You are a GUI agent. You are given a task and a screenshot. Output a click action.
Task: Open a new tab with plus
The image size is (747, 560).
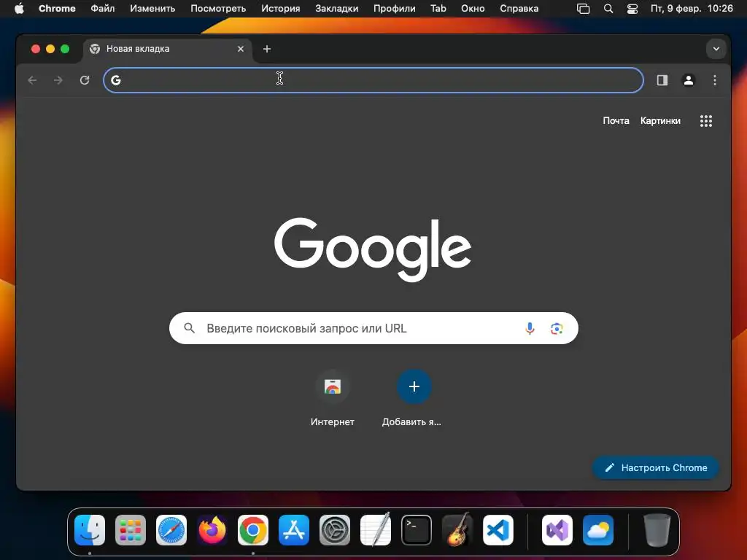tap(267, 49)
